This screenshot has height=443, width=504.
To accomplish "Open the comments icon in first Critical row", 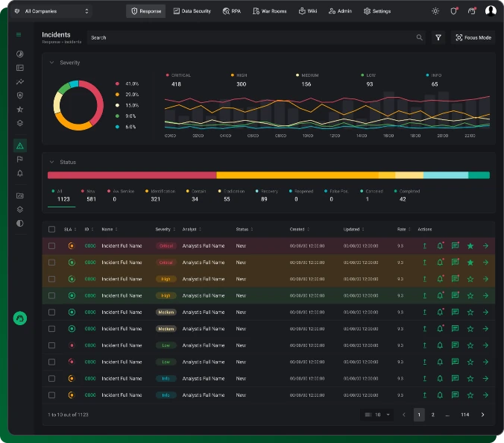I will (455, 246).
